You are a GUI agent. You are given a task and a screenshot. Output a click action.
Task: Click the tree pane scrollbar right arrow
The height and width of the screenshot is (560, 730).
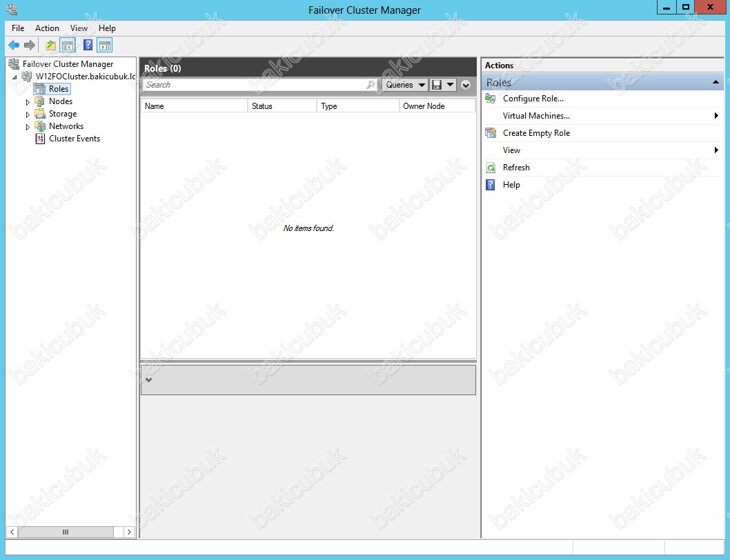pos(129,532)
